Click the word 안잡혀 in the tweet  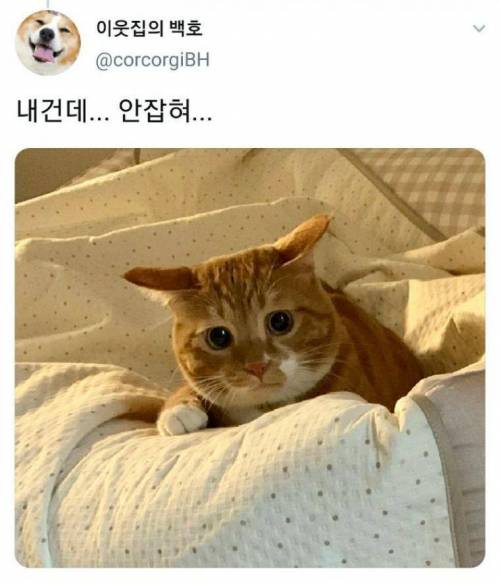155,111
